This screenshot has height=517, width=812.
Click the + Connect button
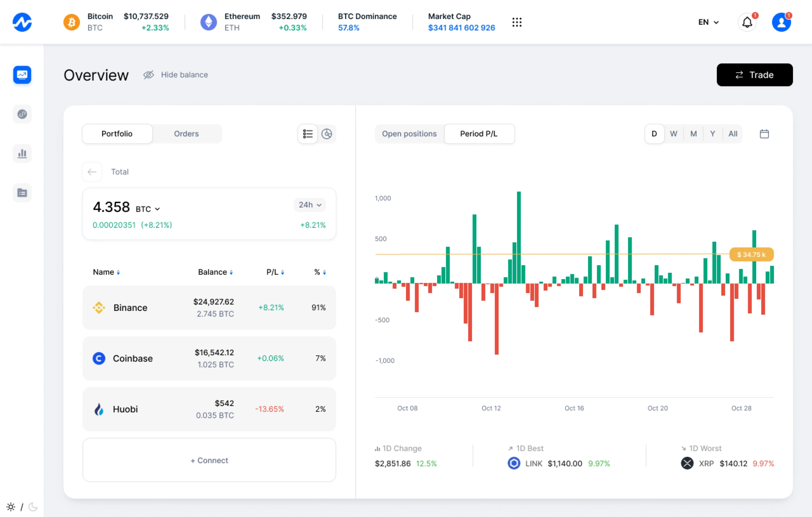[209, 460]
